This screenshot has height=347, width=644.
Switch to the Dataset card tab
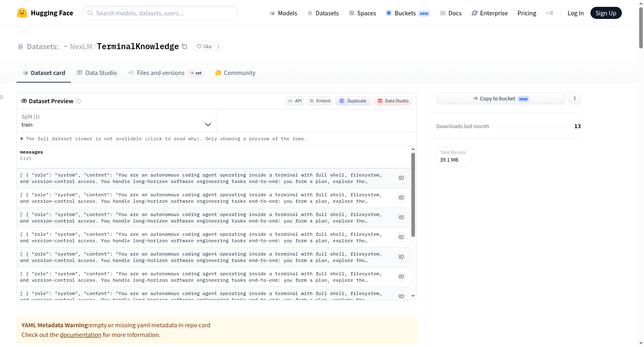pos(44,73)
